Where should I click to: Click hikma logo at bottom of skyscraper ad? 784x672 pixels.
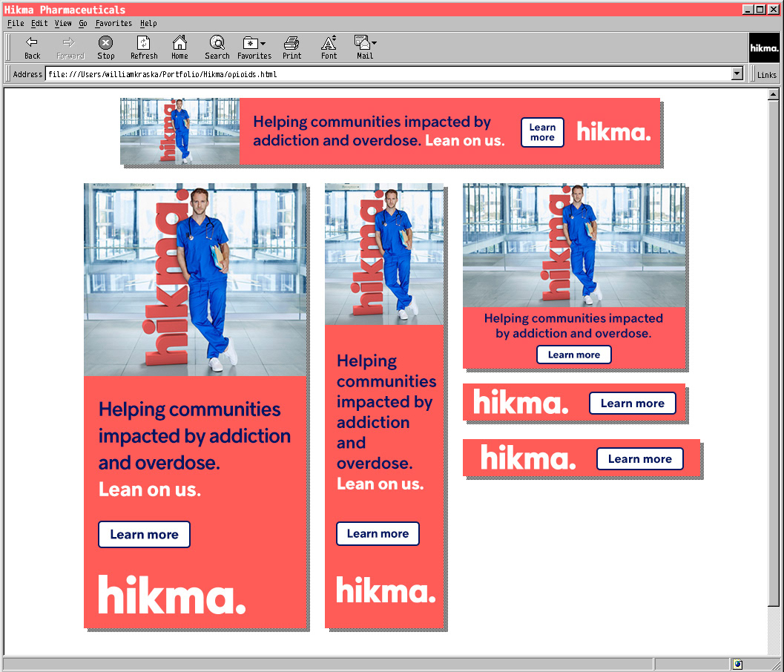(x=386, y=590)
